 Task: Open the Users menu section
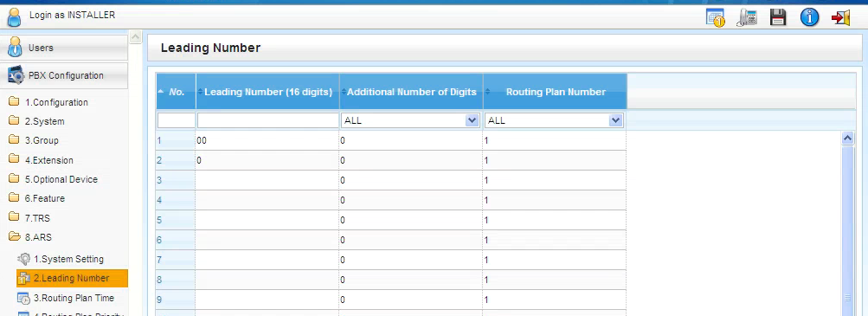coord(64,48)
